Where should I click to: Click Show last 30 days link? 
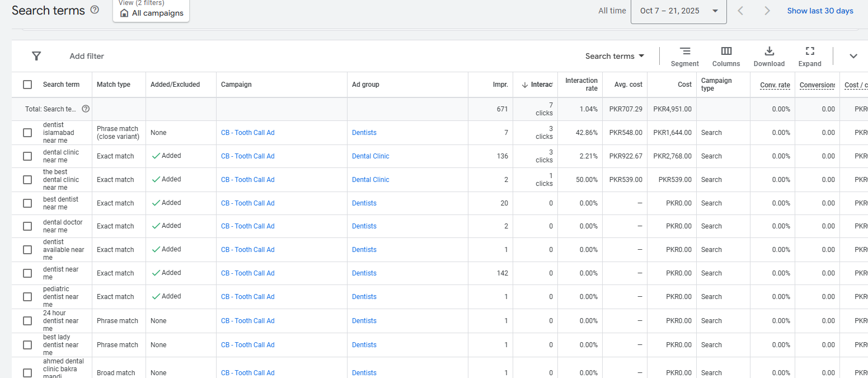coord(820,11)
